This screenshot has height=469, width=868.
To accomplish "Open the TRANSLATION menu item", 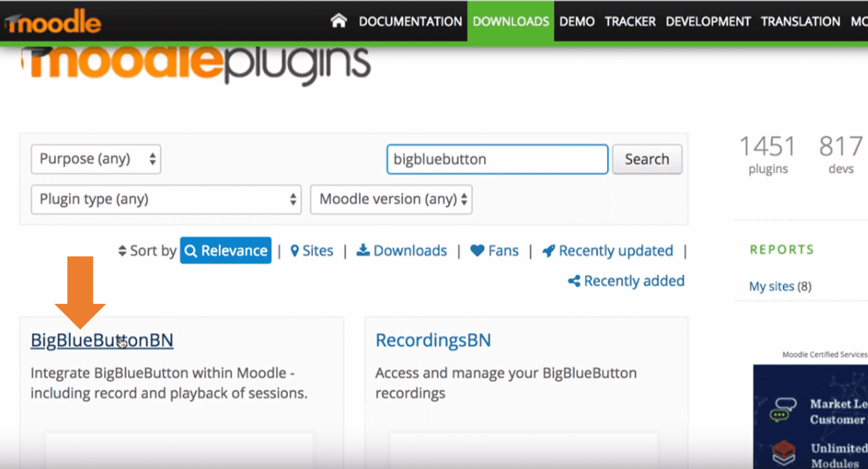I will point(800,22).
